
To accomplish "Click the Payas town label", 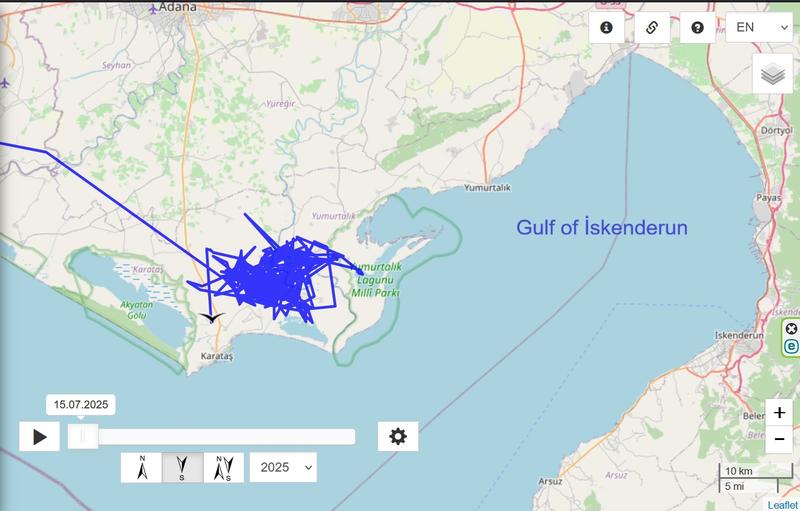I will click(x=768, y=197).
